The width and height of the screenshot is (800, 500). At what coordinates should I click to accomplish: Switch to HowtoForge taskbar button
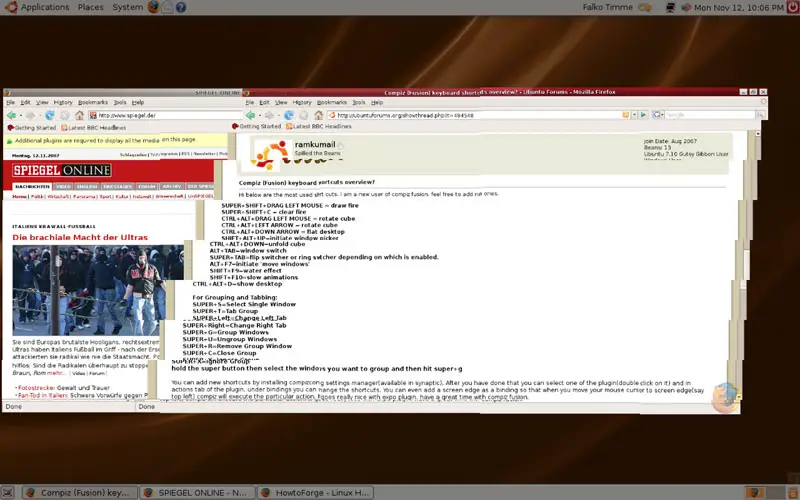tap(315, 492)
